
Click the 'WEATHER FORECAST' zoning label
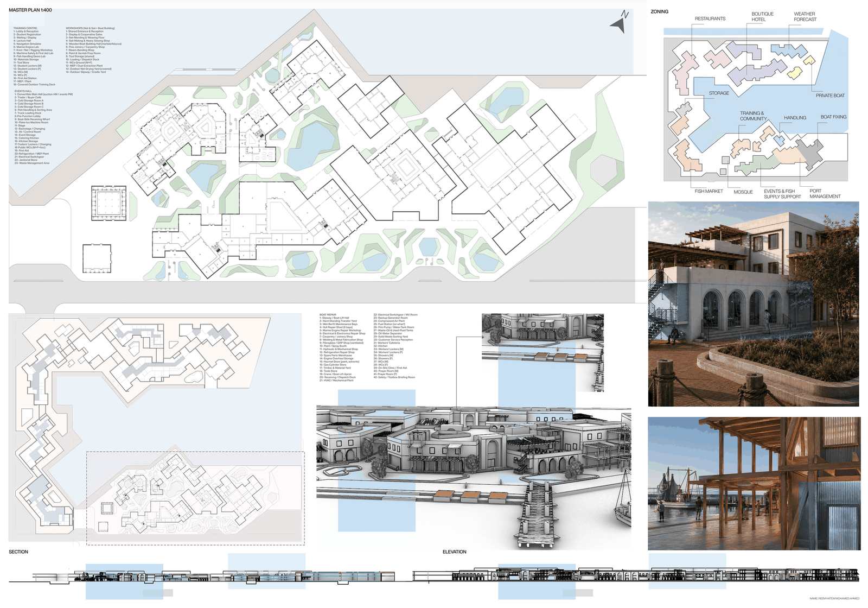(805, 17)
